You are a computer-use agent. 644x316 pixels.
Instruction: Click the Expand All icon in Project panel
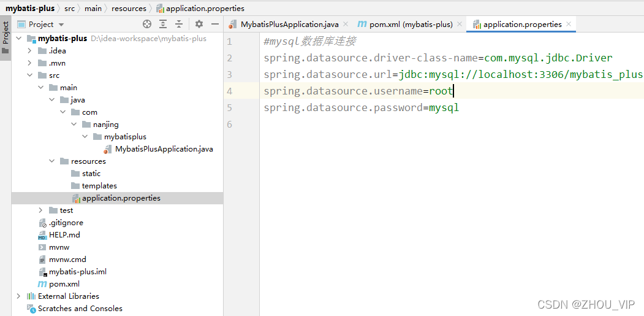coord(163,25)
